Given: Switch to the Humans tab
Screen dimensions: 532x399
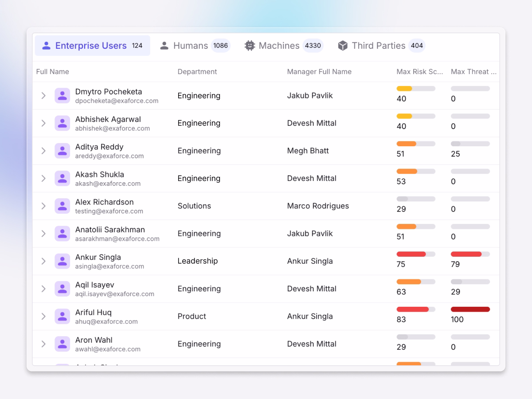Looking at the screenshot, I should (x=191, y=45).
